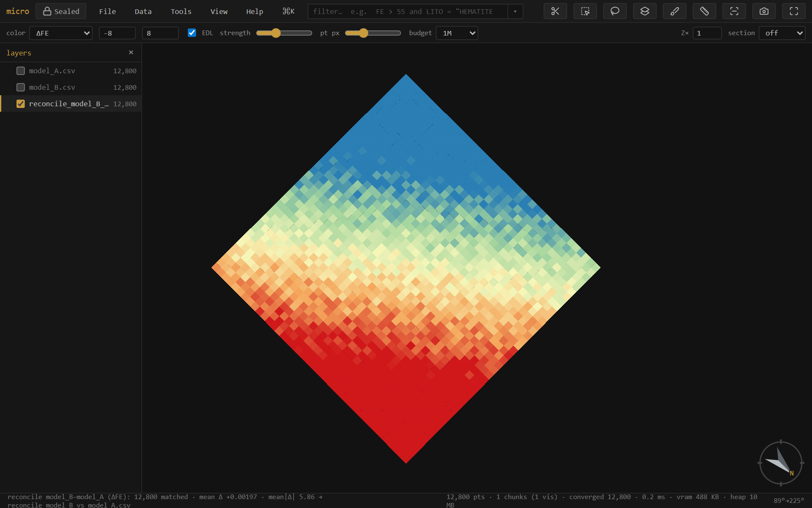Click the Sealed button

[61, 11]
